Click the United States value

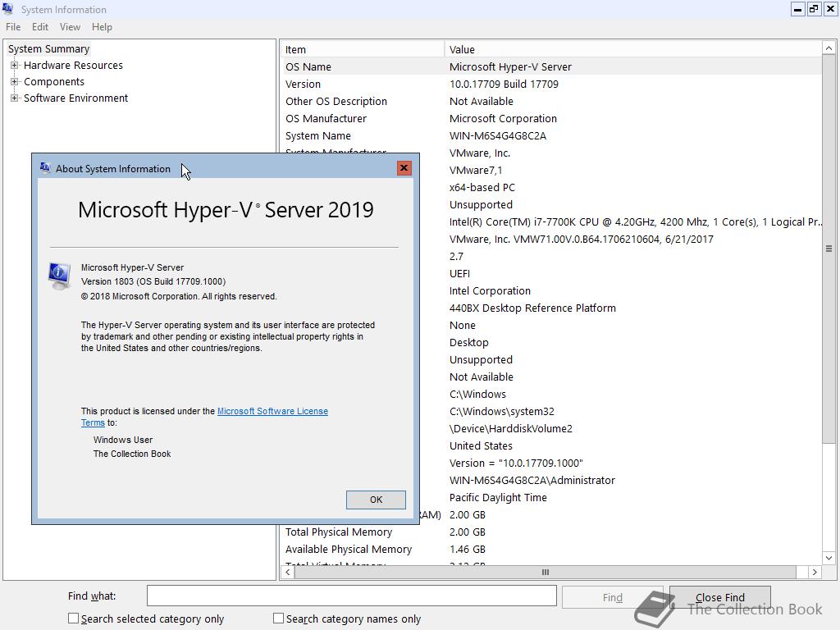point(481,445)
